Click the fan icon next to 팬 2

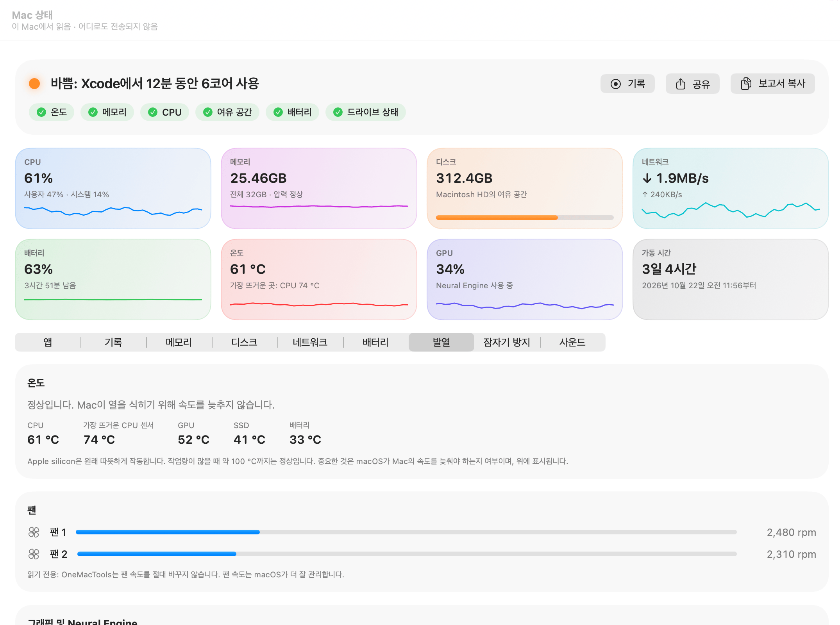point(34,554)
